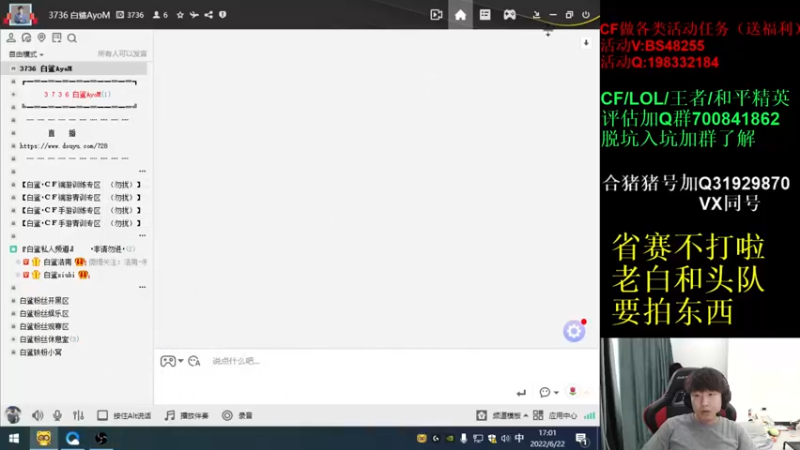800x450 pixels.
Task: Open the list panel tab in the title bar
Action: (485, 15)
